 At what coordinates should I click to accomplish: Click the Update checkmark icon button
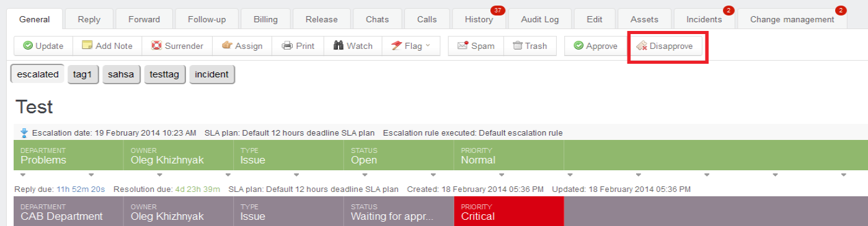[x=43, y=46]
